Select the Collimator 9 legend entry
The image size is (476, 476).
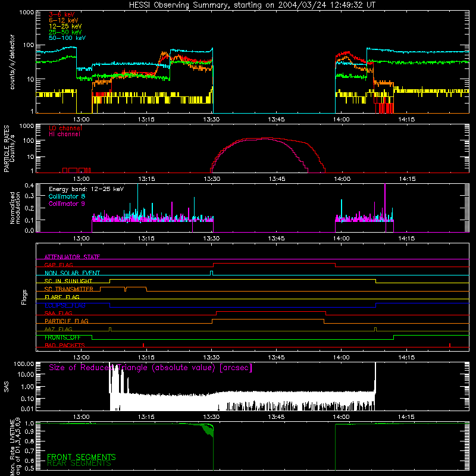67,203
